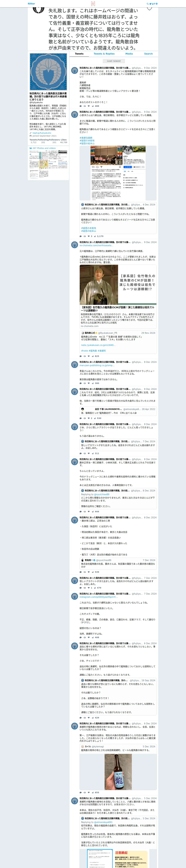Open the preferences gear icon in the header

[157, 4]
